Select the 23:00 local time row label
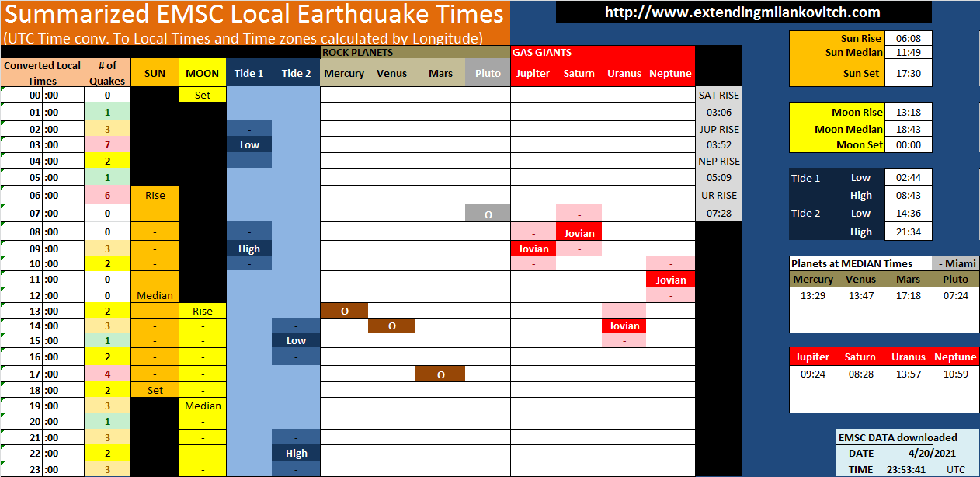This screenshot has width=980, height=477. 42,469
